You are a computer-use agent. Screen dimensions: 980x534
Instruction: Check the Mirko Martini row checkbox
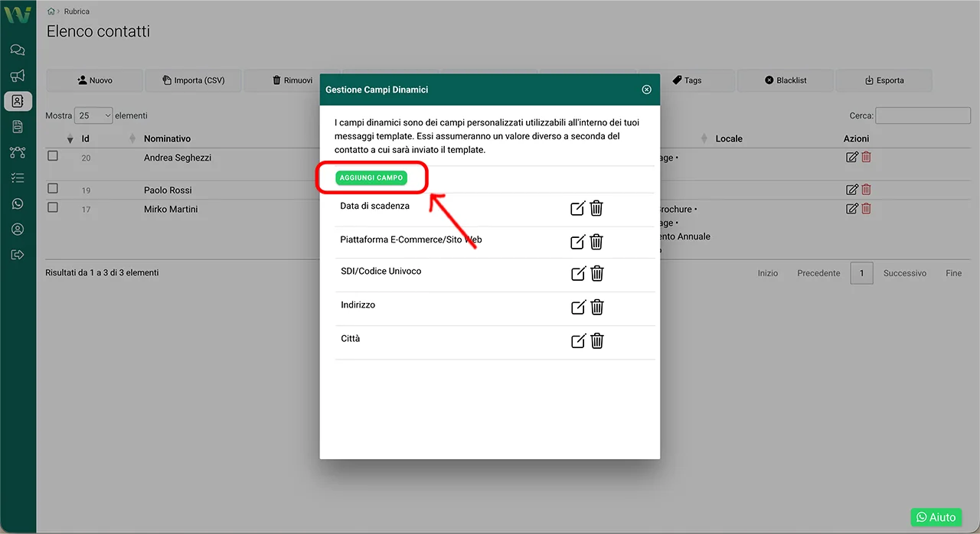[53, 207]
